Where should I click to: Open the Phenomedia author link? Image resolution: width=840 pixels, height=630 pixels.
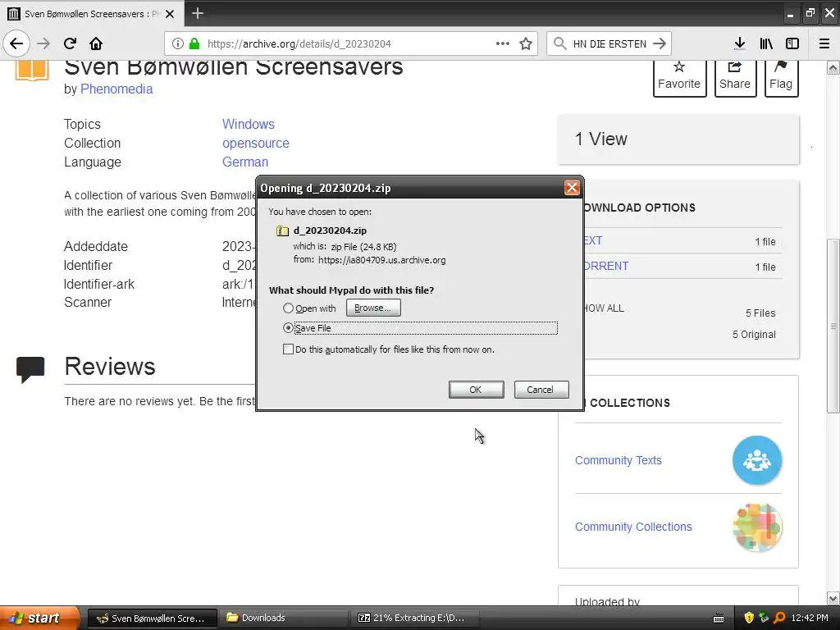(116, 89)
